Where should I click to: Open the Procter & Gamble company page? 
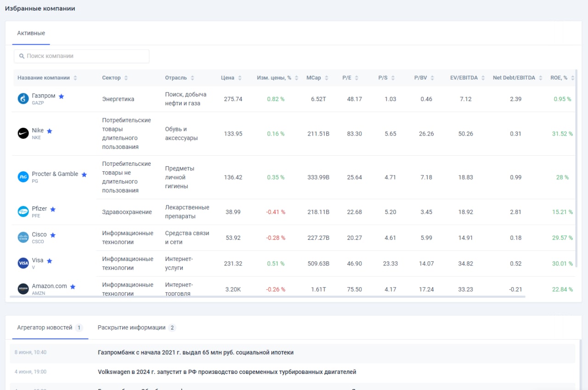click(x=55, y=174)
